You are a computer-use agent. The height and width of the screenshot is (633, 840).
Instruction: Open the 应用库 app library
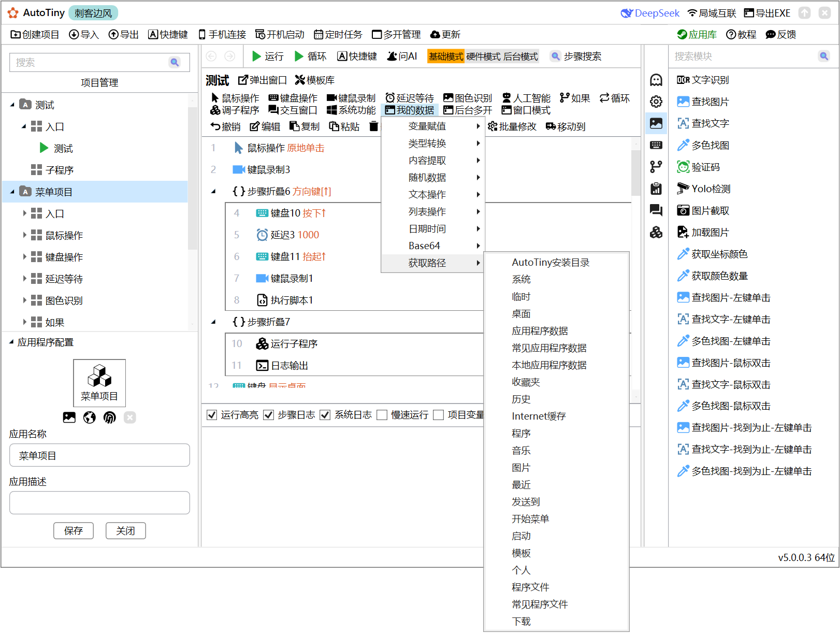tap(697, 35)
